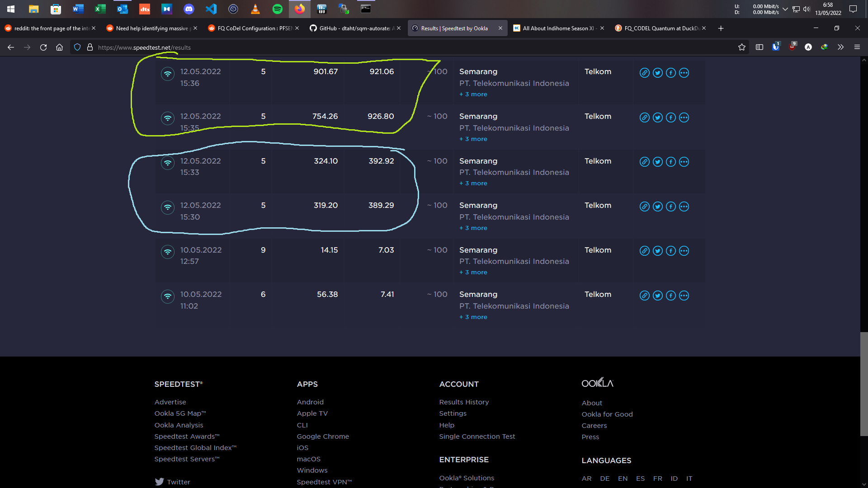The width and height of the screenshot is (868, 488).
Task: Switch to FQ CoDel Configuration PFSENSE tab
Action: point(253,28)
